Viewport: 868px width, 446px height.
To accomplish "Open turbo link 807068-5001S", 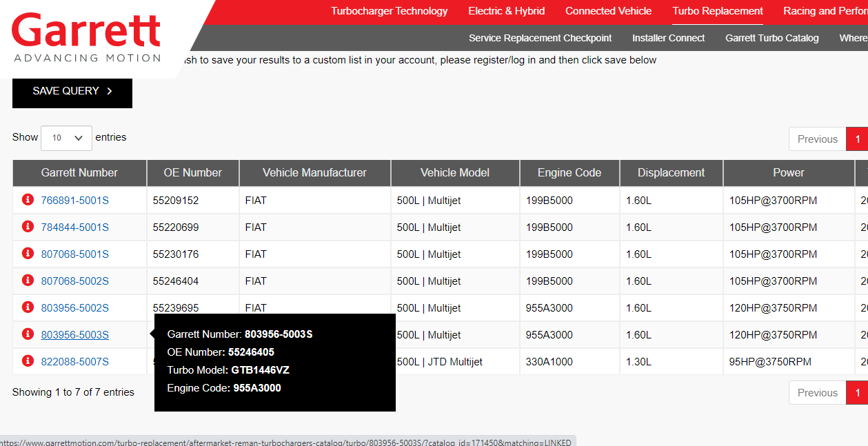I will point(75,254).
